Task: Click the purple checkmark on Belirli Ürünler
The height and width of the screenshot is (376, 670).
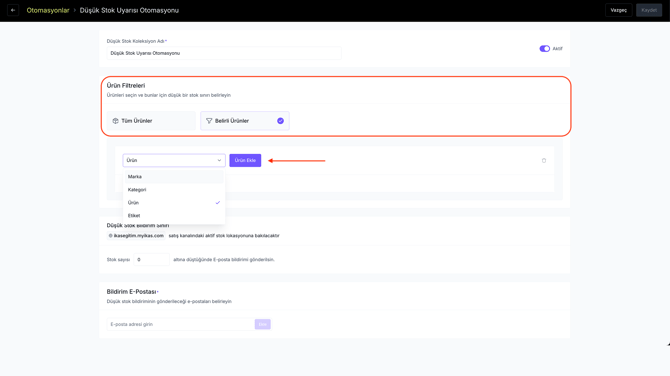Action: click(280, 121)
